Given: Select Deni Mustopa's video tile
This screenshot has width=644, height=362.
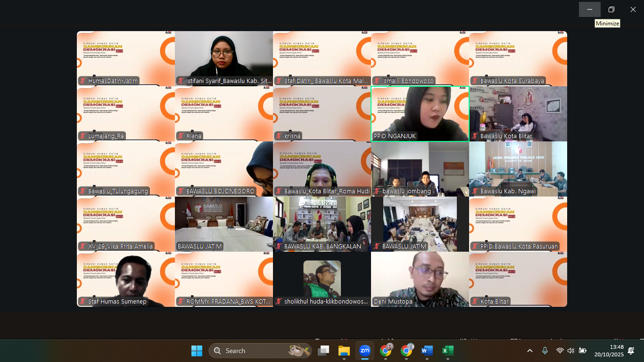Looking at the screenshot, I should click(x=420, y=278).
